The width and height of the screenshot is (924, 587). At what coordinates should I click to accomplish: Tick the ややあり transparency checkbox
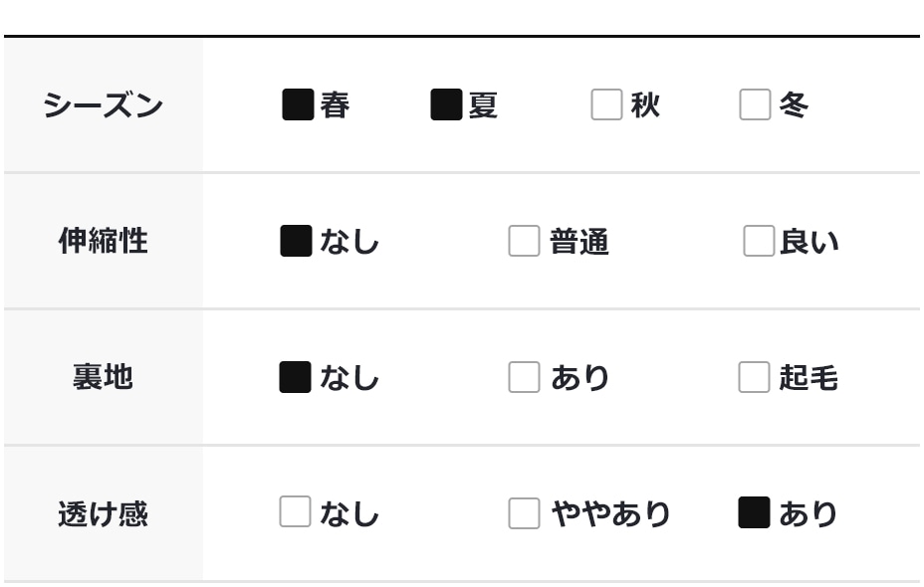click(524, 513)
